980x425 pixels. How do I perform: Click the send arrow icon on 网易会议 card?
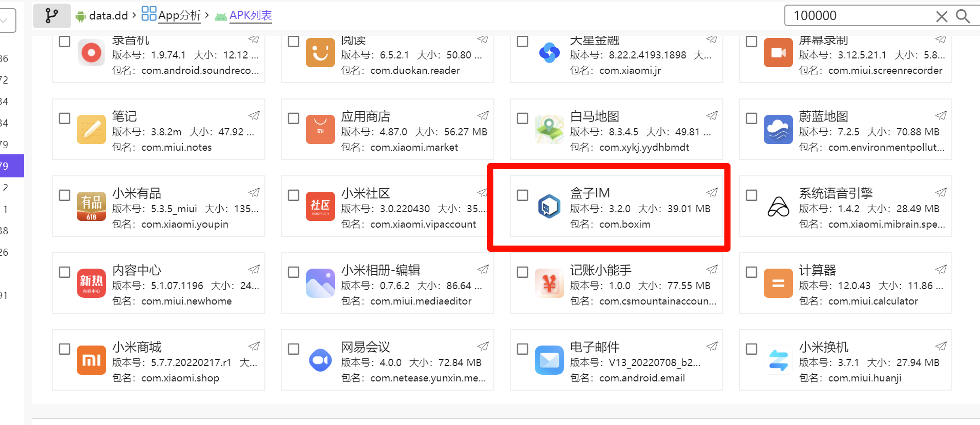coord(483,346)
